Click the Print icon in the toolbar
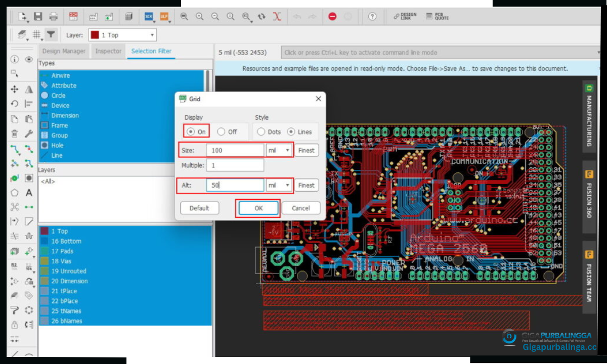607x364 pixels. pyautogui.click(x=53, y=17)
